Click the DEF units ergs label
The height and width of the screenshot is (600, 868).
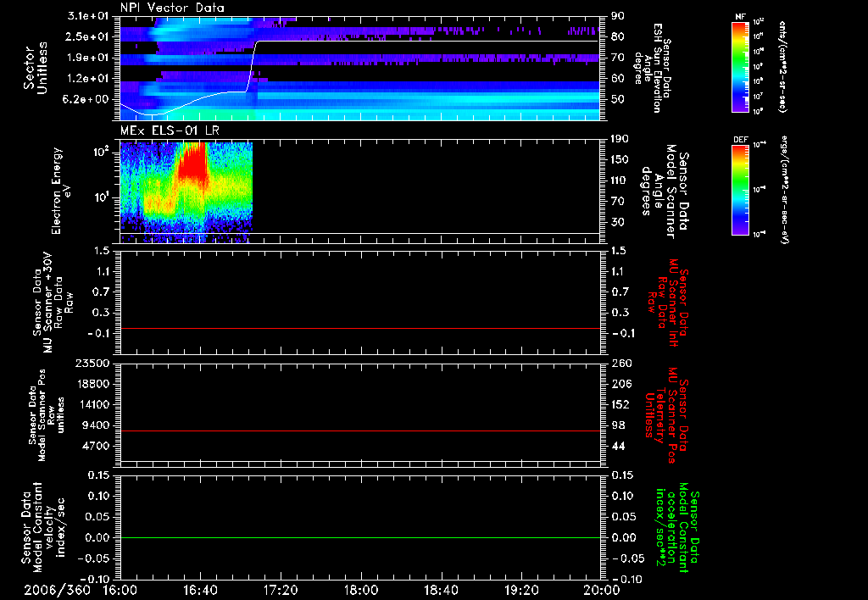[785, 189]
